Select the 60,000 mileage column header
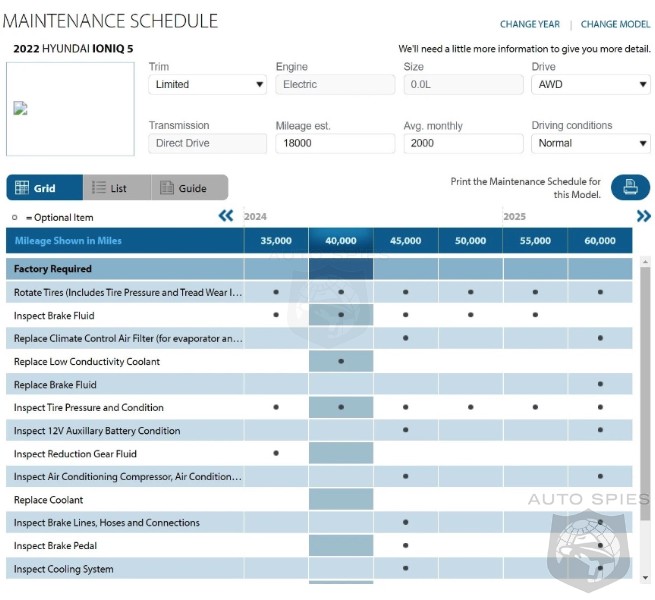 pyautogui.click(x=600, y=241)
